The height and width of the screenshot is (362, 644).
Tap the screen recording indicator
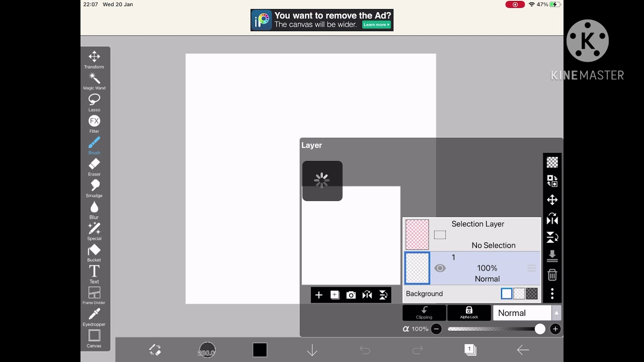click(515, 5)
